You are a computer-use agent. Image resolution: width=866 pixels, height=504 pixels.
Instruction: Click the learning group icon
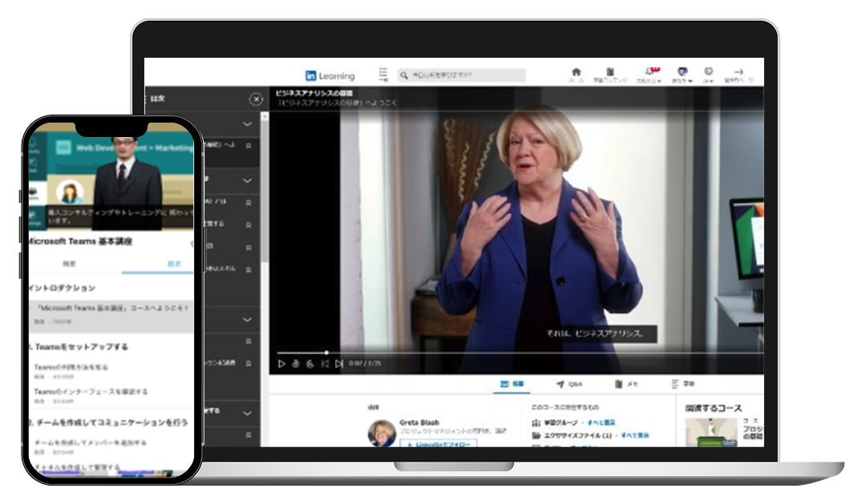[536, 423]
